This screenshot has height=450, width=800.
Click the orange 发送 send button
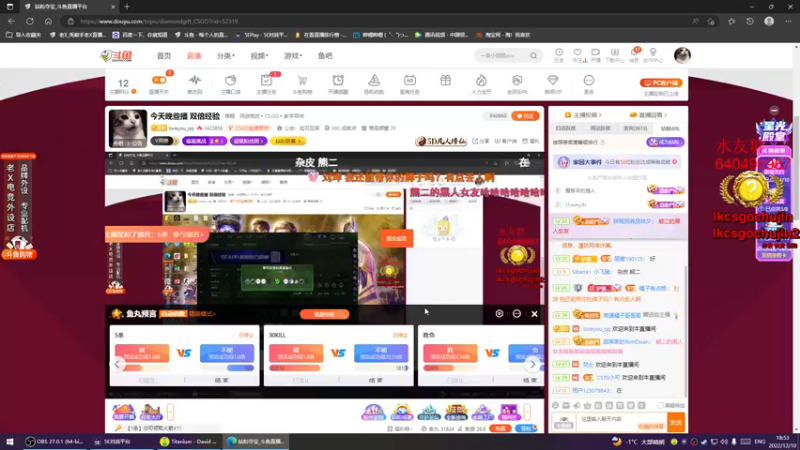676,422
